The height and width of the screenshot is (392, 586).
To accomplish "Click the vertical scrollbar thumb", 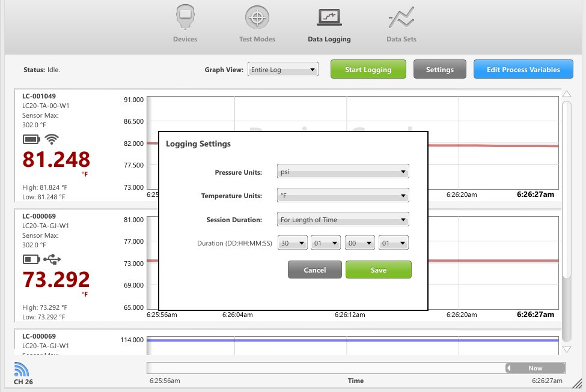I will (567, 190).
